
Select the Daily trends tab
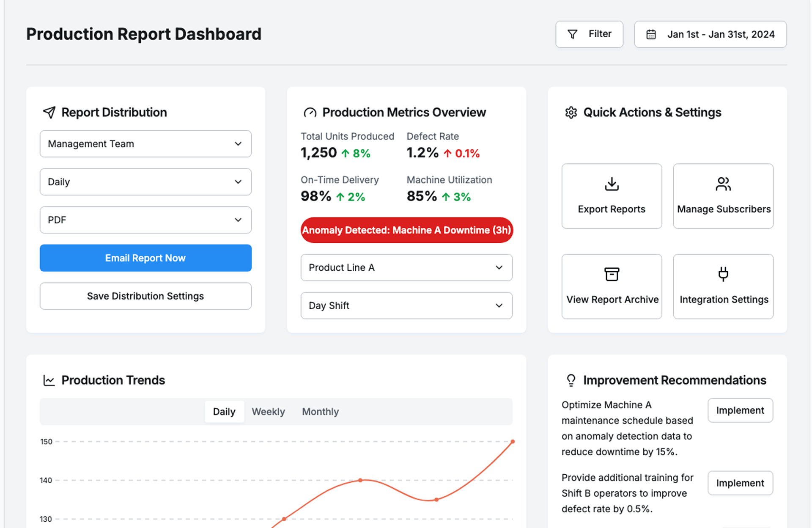click(x=224, y=412)
